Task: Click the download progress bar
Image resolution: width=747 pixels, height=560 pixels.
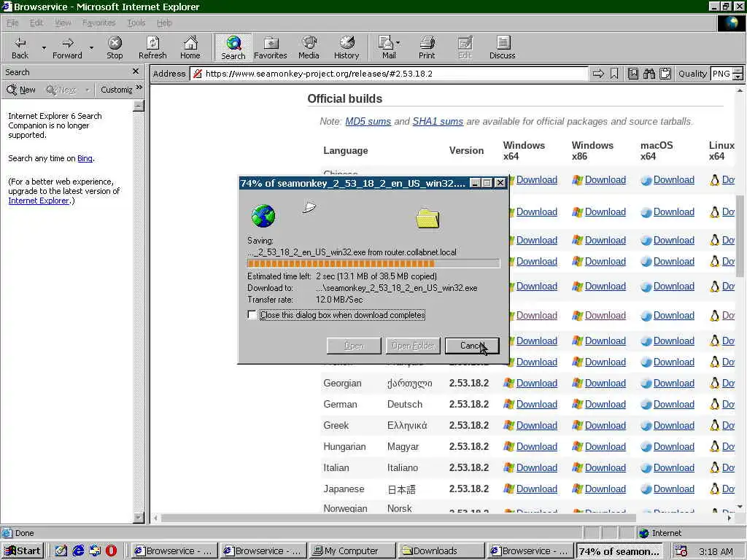Action: pos(373,263)
